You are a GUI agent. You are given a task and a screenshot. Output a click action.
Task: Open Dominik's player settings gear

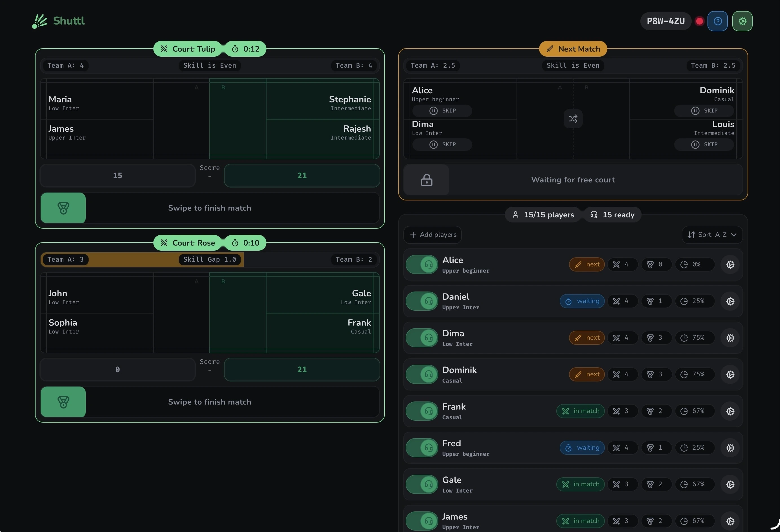730,374
